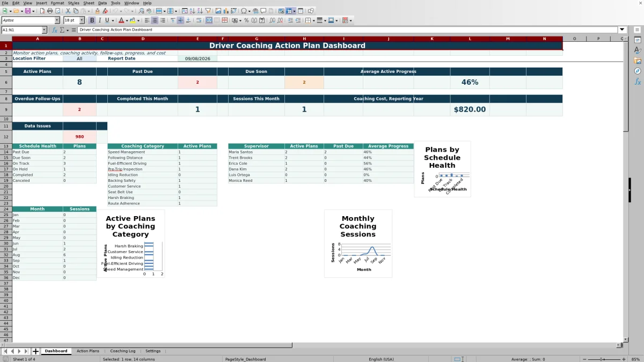Select the Monthly Coaching Sessions chart
Image resolution: width=644 pixels, height=362 pixels.
pos(358,243)
